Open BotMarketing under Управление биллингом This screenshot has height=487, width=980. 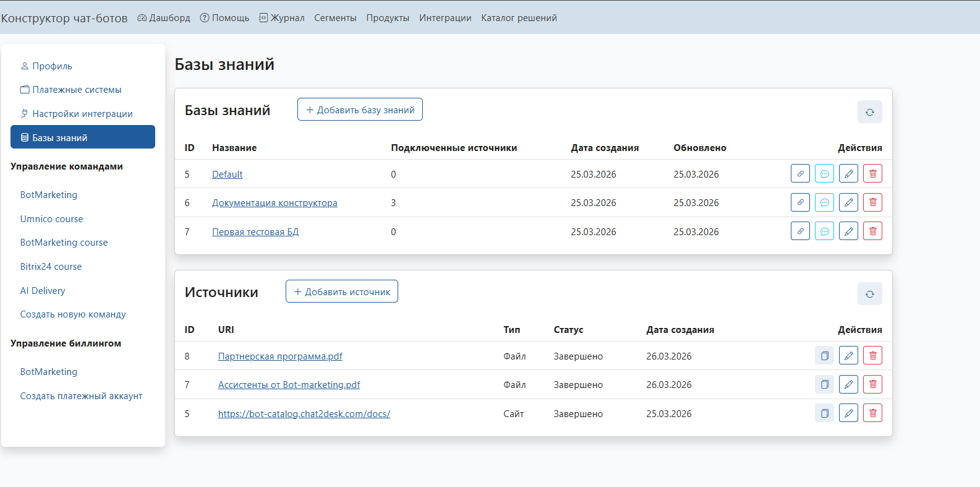[49, 372]
